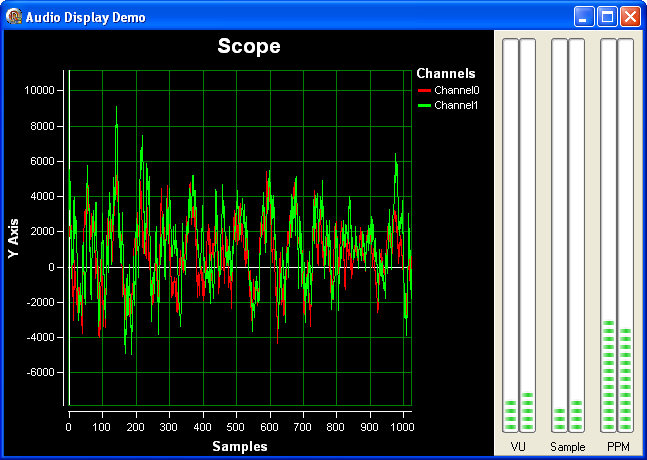
Task: Minimize the Audio Display Demo window
Action: click(x=584, y=17)
